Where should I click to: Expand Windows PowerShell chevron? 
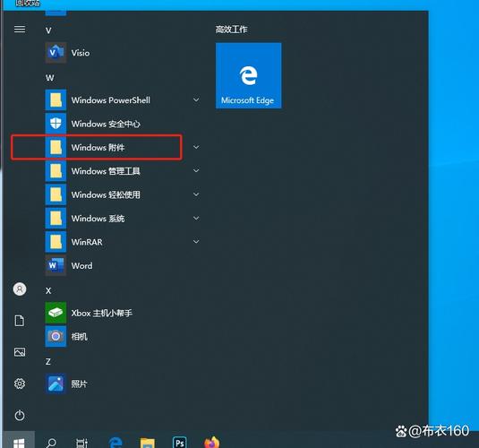point(196,99)
